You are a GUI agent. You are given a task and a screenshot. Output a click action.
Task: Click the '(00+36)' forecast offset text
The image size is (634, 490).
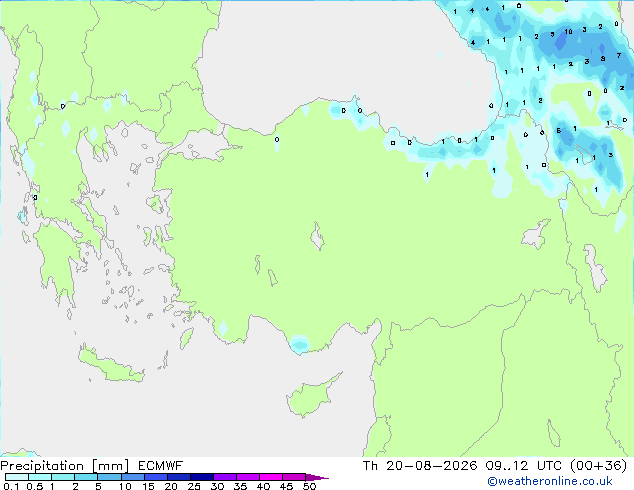[x=598, y=466]
